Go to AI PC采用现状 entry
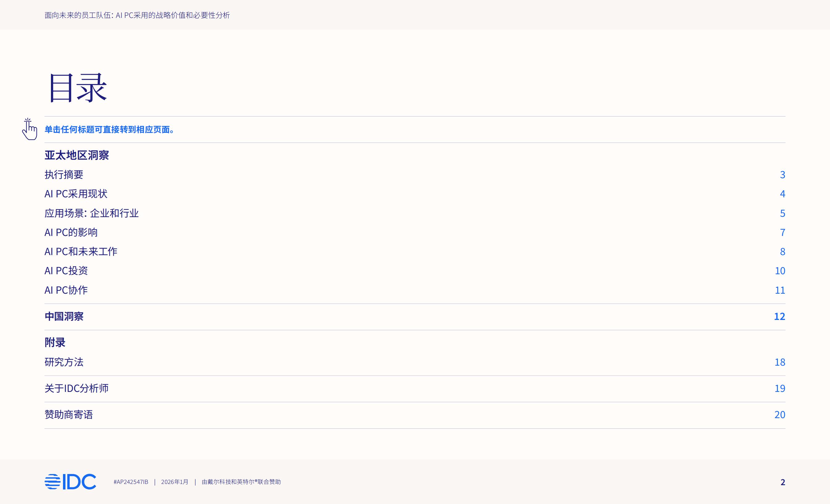 click(x=76, y=194)
